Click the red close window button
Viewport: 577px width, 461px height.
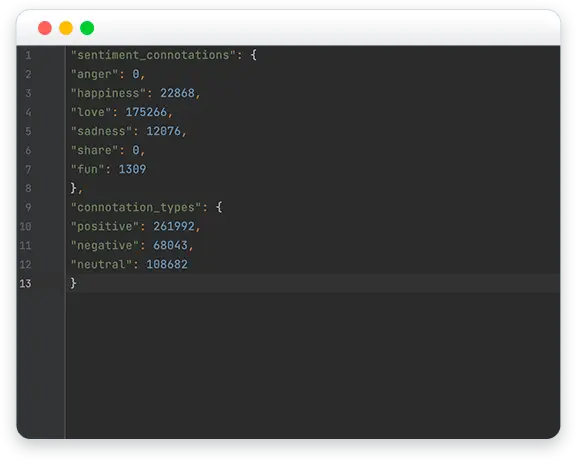pos(45,28)
